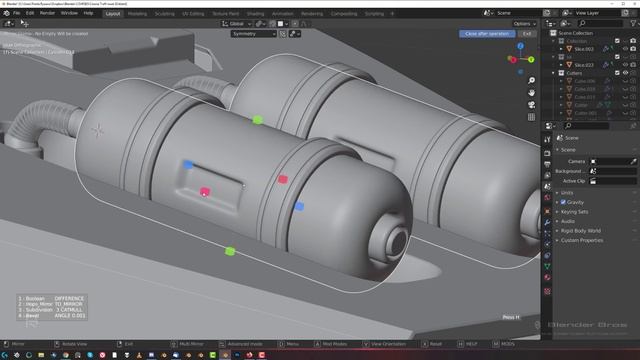Open the Window menu
The image size is (640, 360).
pyautogui.click(x=69, y=13)
